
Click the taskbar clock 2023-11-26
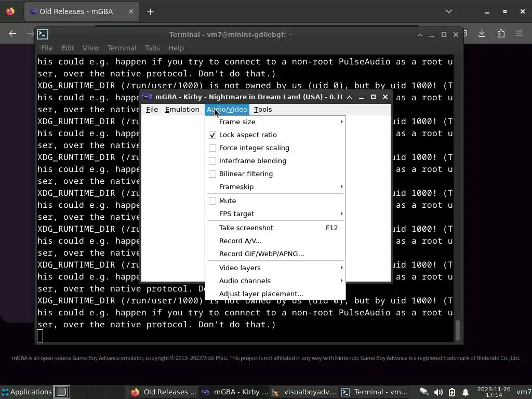(494, 392)
